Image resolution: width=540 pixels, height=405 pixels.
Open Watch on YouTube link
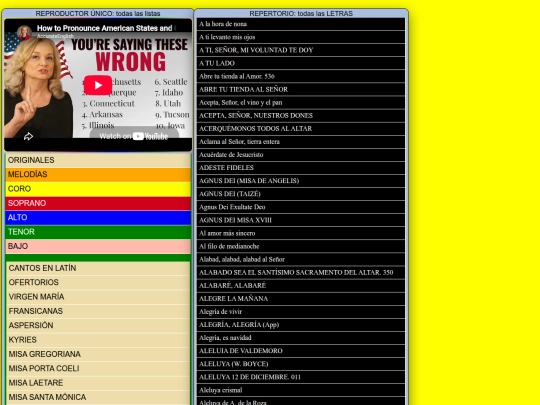(134, 136)
